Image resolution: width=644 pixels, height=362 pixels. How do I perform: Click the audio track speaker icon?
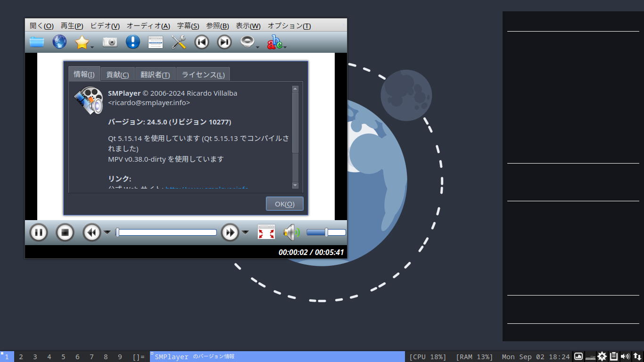tap(247, 42)
